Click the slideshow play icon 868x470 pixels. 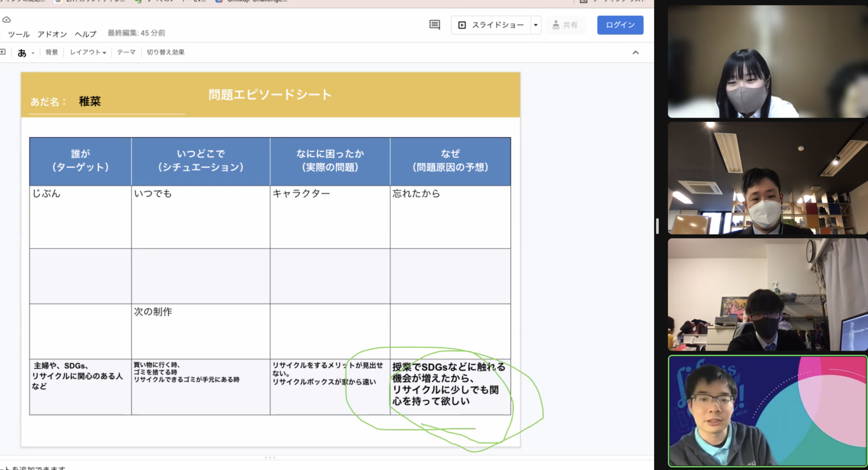[462, 25]
